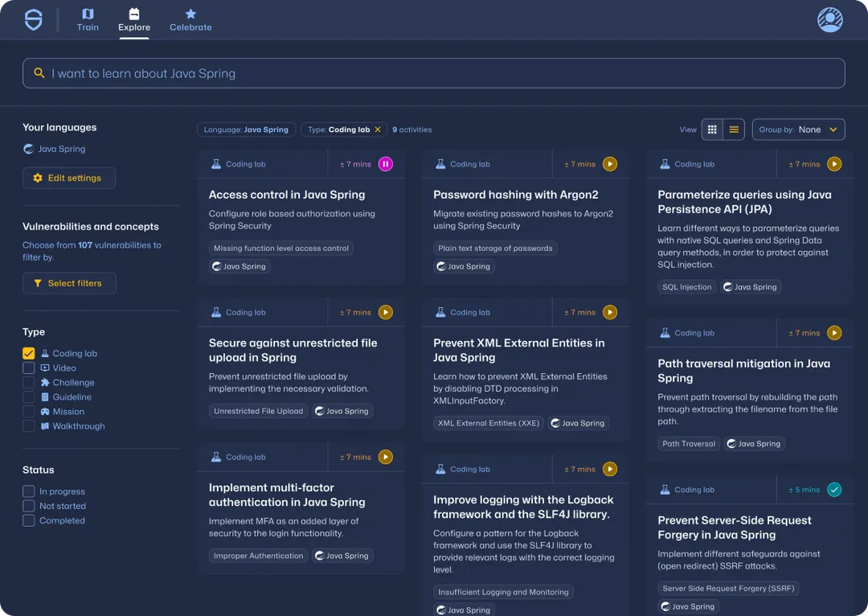Switch to the Celebrate tab
The height and width of the screenshot is (616, 868).
190,20
